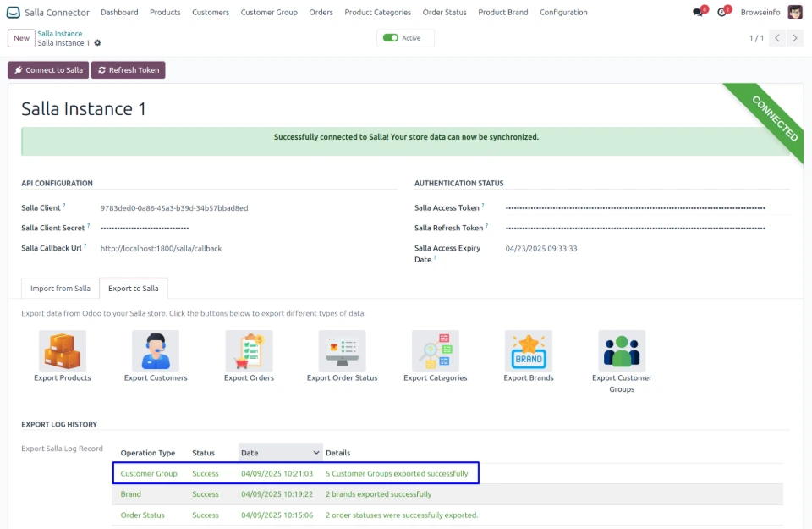812x529 pixels.
Task: Click the Export Brands icon
Action: coord(529,350)
